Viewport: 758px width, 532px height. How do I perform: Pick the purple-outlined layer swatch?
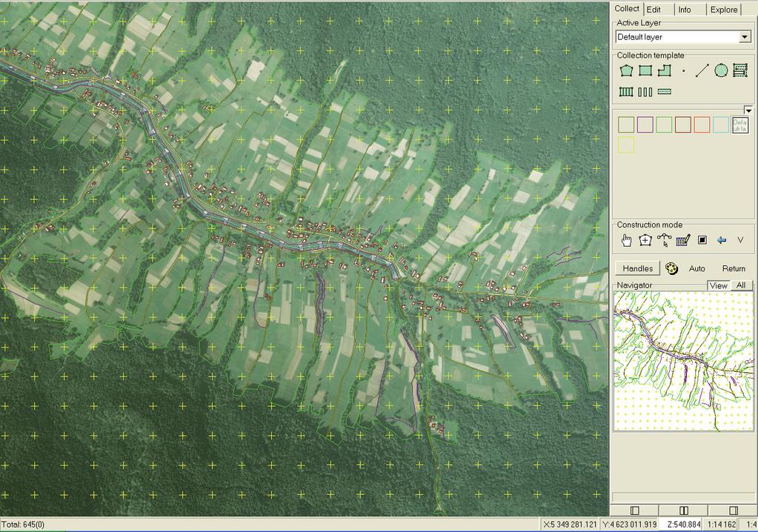[x=645, y=124]
